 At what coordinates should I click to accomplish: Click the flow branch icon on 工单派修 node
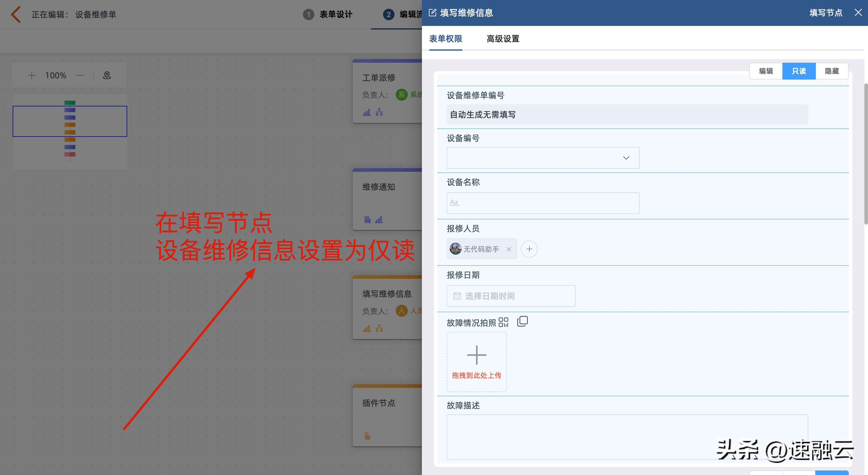point(379,112)
